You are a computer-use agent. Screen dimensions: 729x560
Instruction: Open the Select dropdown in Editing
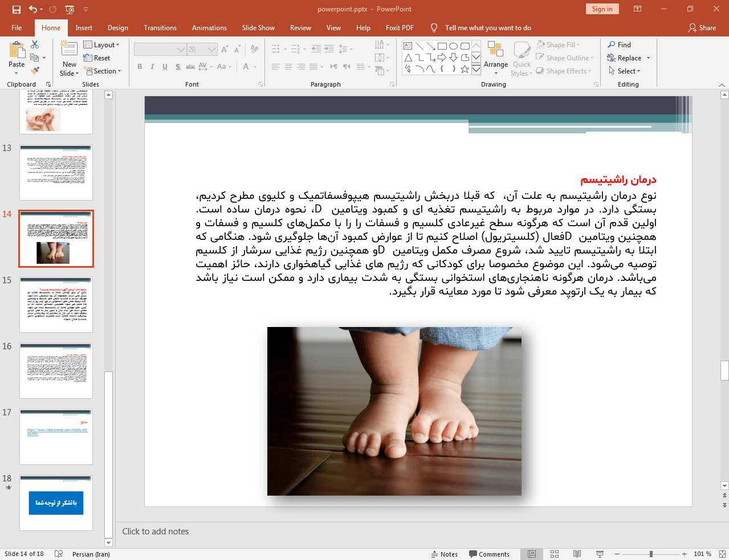[x=625, y=71]
